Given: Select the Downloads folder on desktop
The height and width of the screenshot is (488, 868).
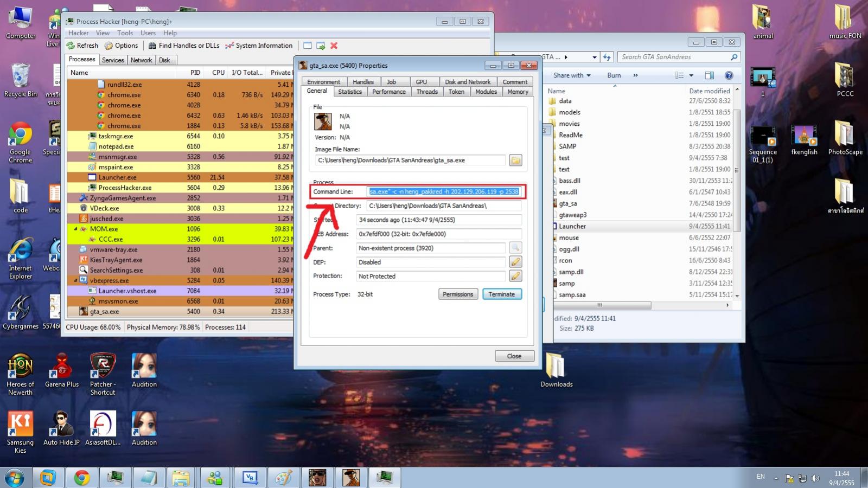Looking at the screenshot, I should coord(557,370).
